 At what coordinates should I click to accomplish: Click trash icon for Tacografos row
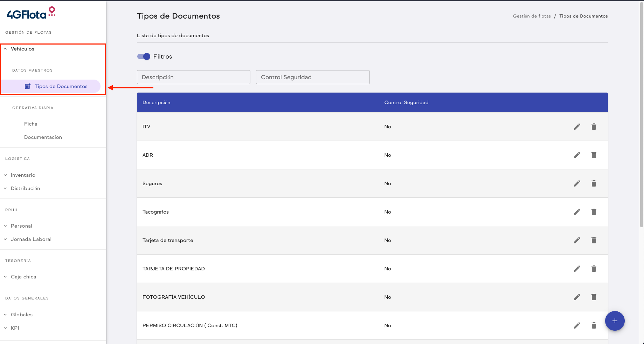click(x=594, y=212)
